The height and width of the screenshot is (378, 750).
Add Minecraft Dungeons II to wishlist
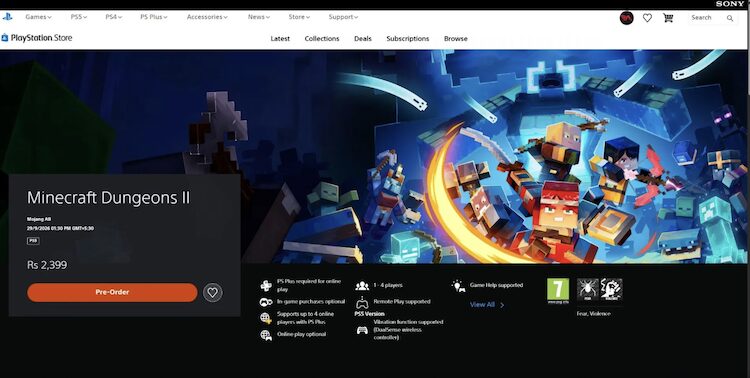pyautogui.click(x=212, y=292)
